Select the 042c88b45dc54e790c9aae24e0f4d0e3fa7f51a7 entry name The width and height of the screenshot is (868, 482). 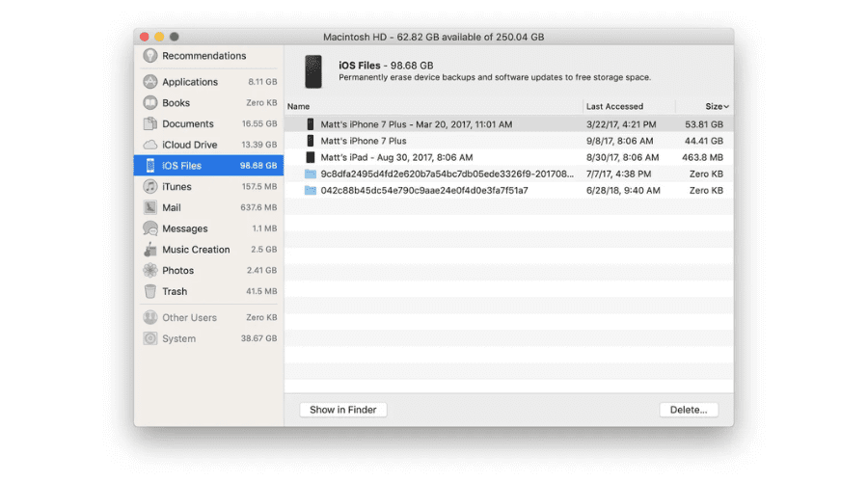point(424,190)
